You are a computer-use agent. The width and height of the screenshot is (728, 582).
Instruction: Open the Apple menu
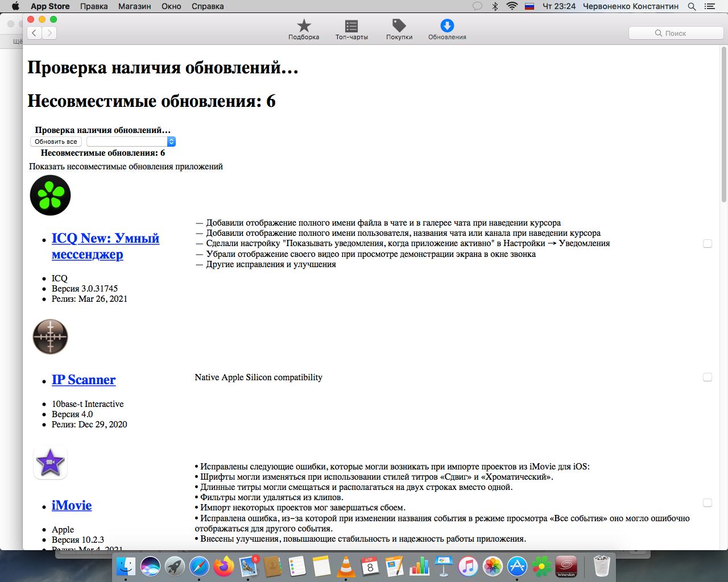pyautogui.click(x=15, y=6)
